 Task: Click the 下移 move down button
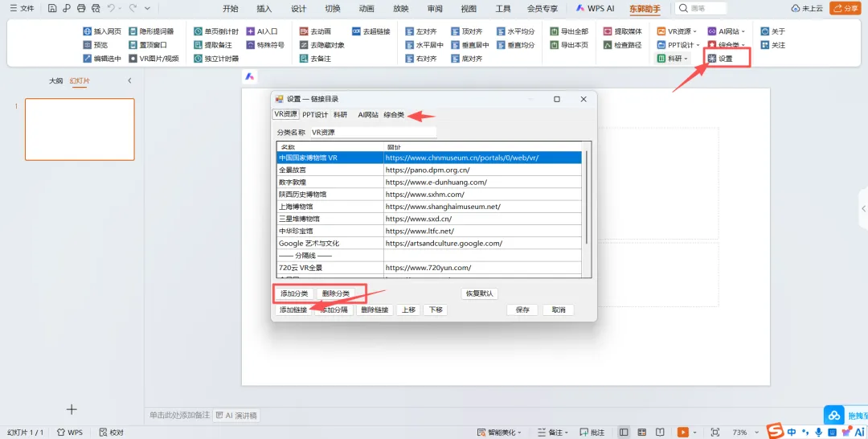coord(436,310)
